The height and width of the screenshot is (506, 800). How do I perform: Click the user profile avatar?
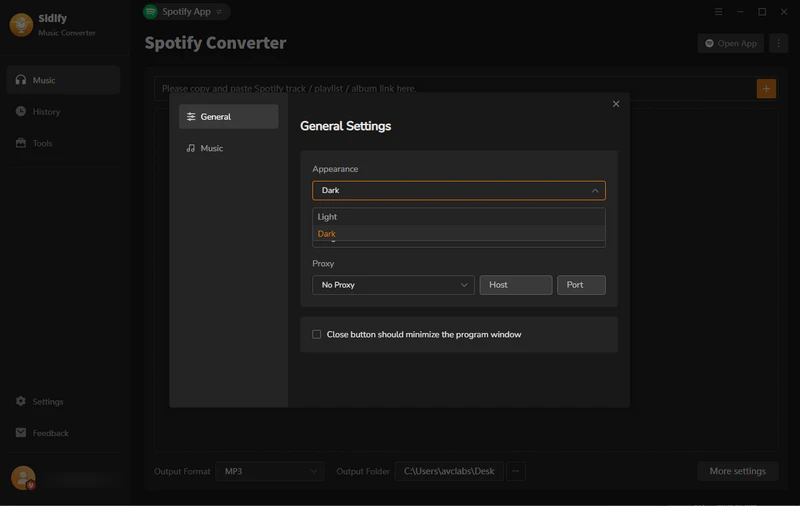23,478
